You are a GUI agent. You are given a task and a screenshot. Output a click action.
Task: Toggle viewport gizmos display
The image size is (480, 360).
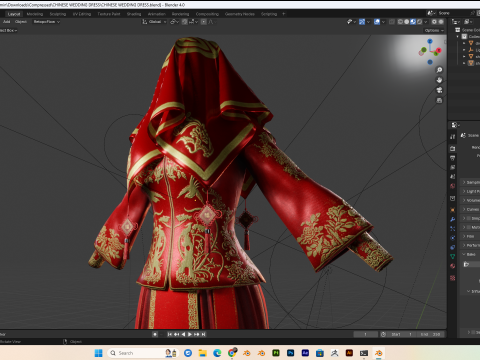click(x=362, y=22)
